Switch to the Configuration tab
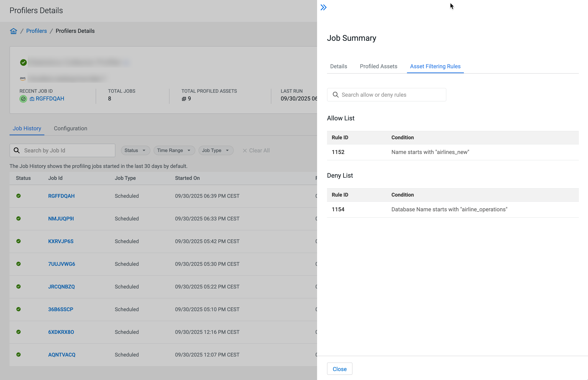The height and width of the screenshot is (380, 588). click(71, 129)
